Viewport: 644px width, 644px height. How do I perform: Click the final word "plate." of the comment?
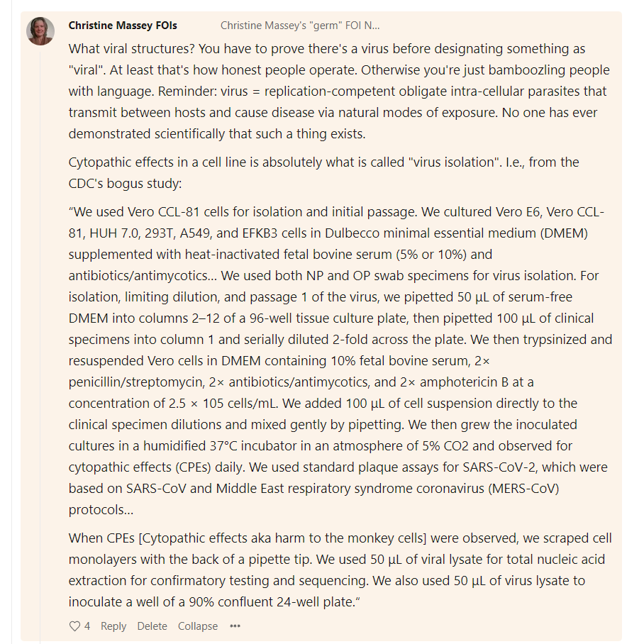[x=340, y=601]
